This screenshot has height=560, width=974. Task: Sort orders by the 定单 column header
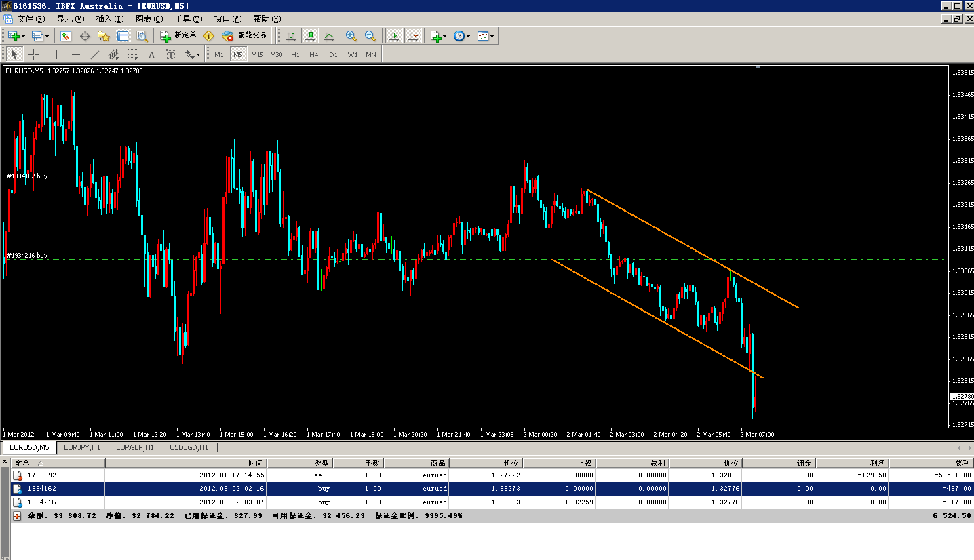58,463
